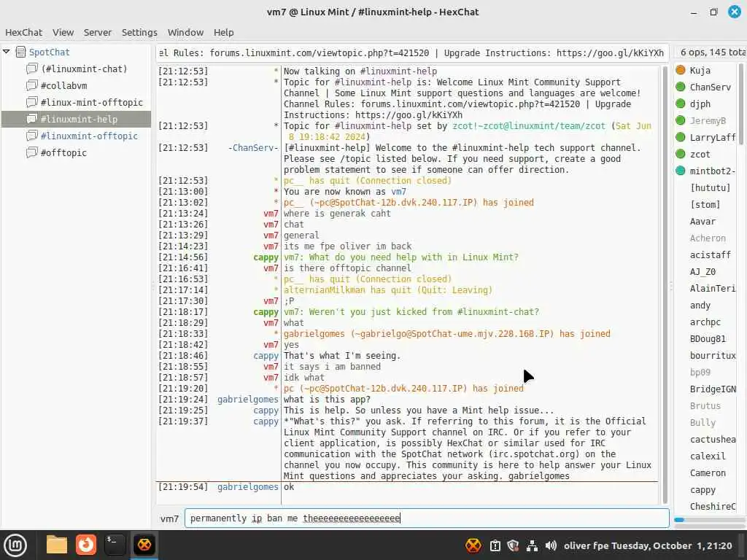Click the zcot hostmask link in topic line
The width and height of the screenshot is (747, 560).
pyautogui.click(x=529, y=125)
